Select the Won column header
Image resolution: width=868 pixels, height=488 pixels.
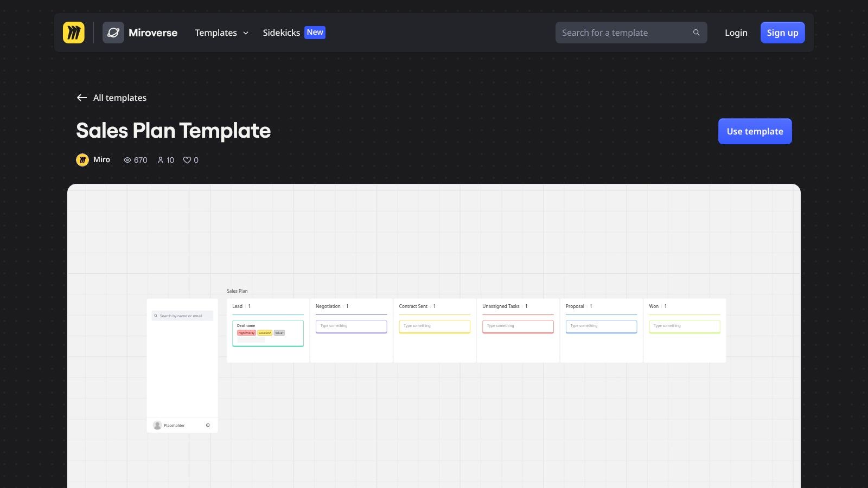coord(654,306)
